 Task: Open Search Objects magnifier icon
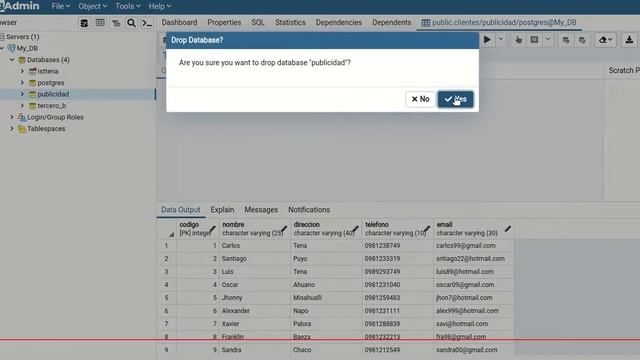(x=131, y=23)
